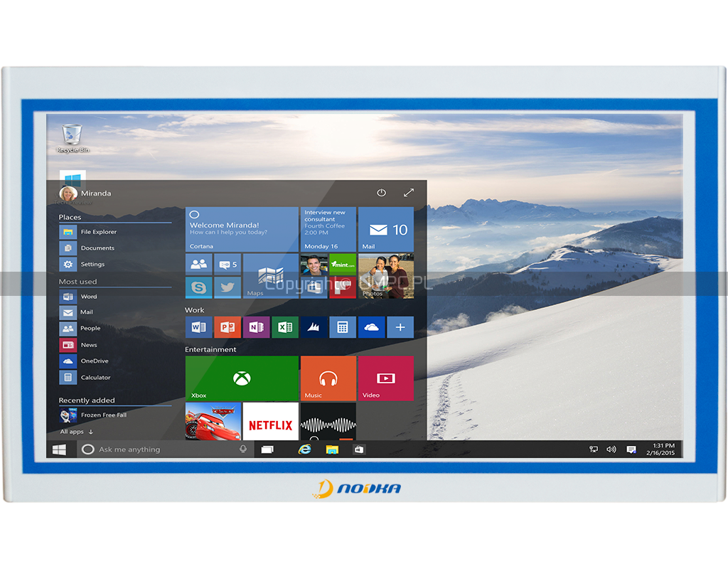Open the People tile with two figures
728x569 pixels.
tap(199, 264)
